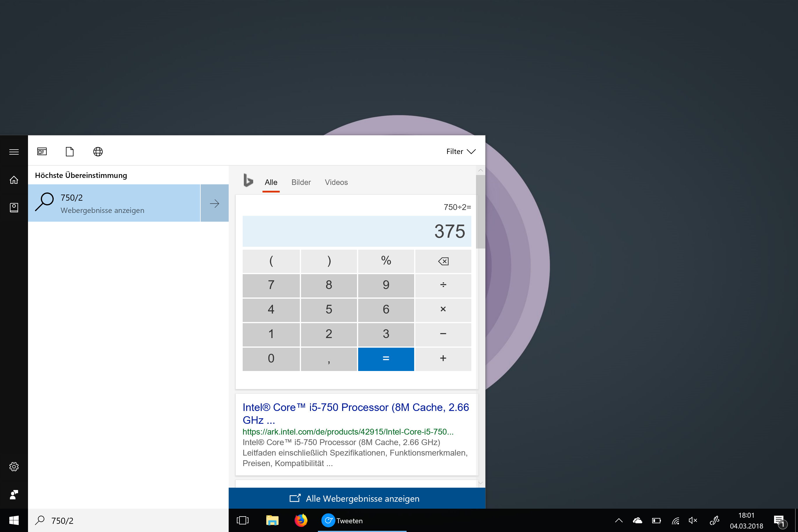Open OneDrive cloud tray icon
Viewport: 798px width, 532px height.
tap(638, 520)
